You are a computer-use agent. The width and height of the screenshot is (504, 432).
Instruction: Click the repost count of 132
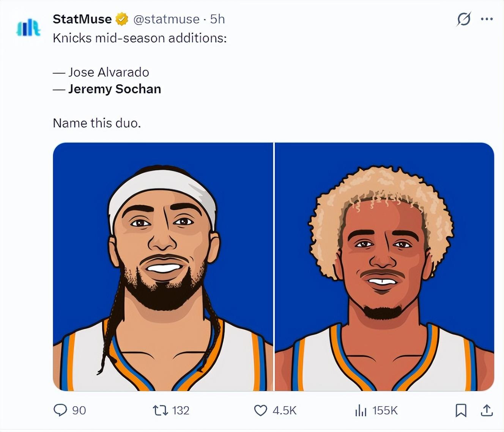coord(181,410)
